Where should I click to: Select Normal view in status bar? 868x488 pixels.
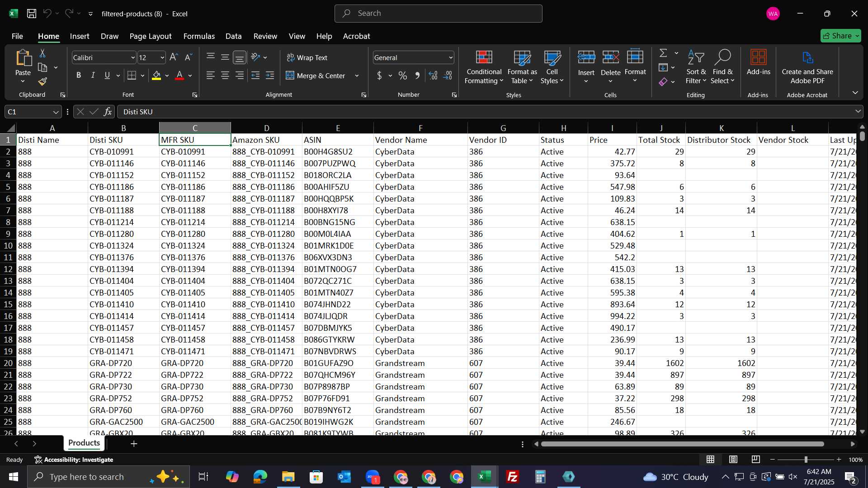coord(711,460)
